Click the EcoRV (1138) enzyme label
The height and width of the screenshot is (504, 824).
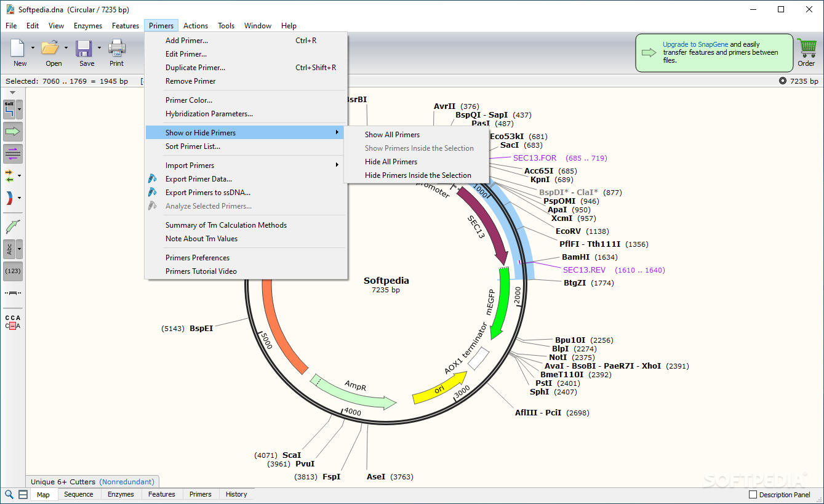point(582,231)
